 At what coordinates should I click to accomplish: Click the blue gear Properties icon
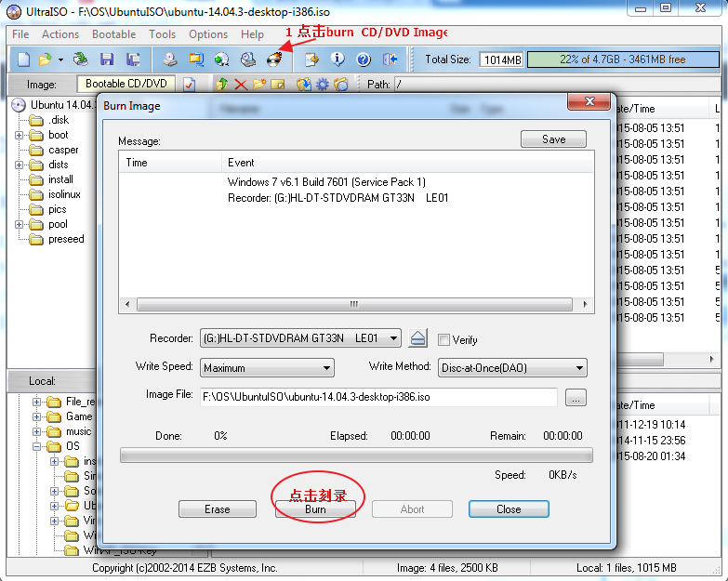click(x=323, y=85)
